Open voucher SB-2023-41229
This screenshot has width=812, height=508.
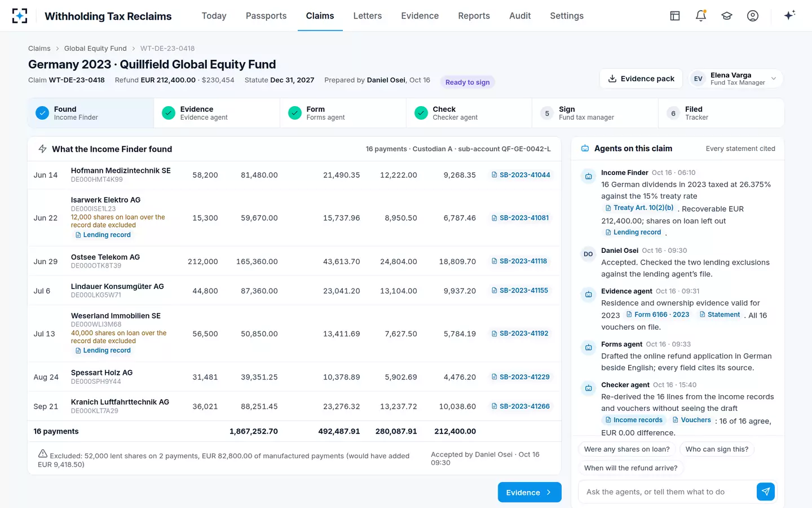(x=520, y=377)
